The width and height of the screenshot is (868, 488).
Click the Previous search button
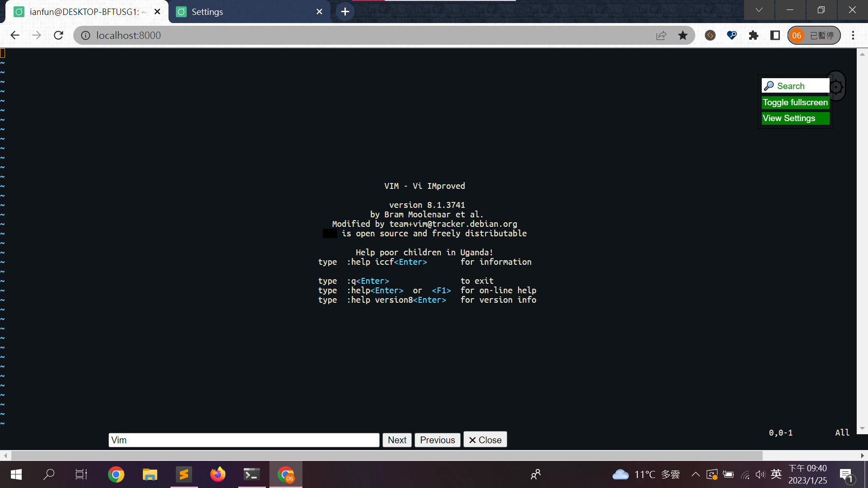(438, 440)
